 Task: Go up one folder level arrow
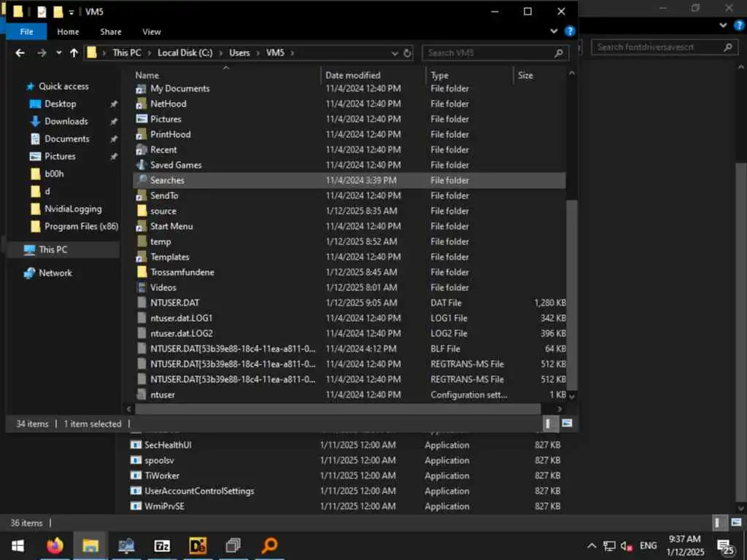click(x=74, y=52)
